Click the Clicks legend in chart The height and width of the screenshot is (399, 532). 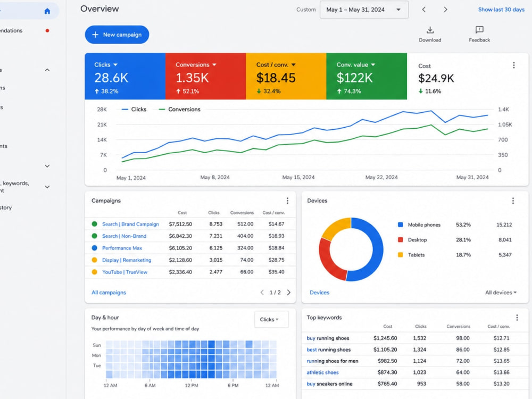(134, 109)
